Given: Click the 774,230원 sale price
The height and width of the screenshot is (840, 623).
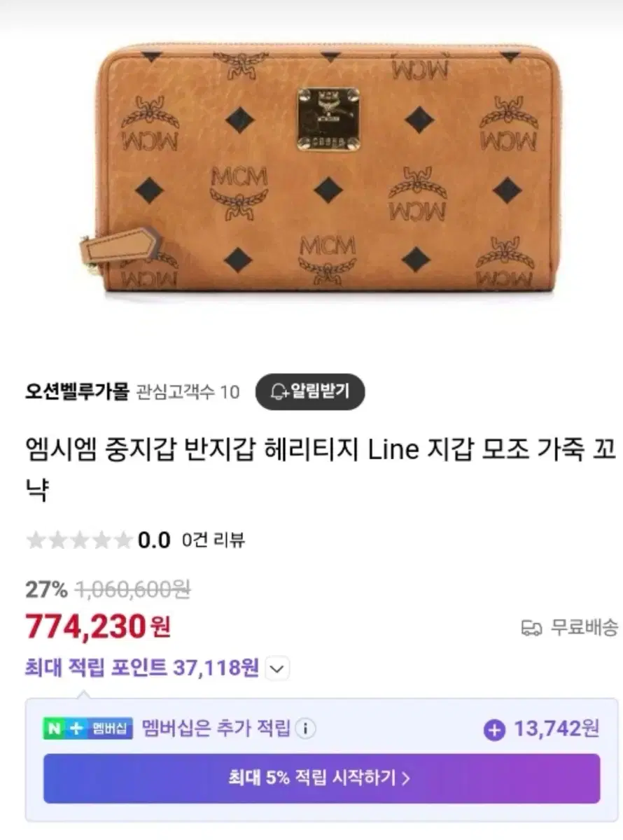Looking at the screenshot, I should (x=98, y=626).
